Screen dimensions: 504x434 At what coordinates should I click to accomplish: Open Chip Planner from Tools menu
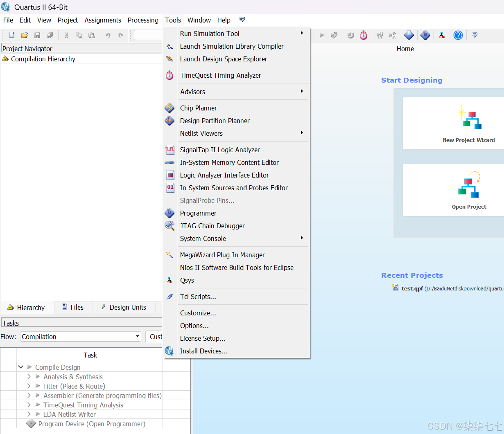[x=236, y=108]
